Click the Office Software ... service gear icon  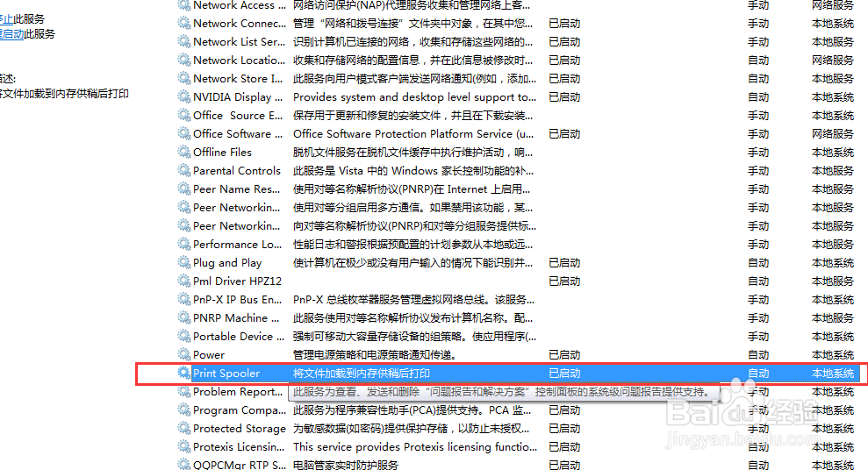tap(183, 133)
